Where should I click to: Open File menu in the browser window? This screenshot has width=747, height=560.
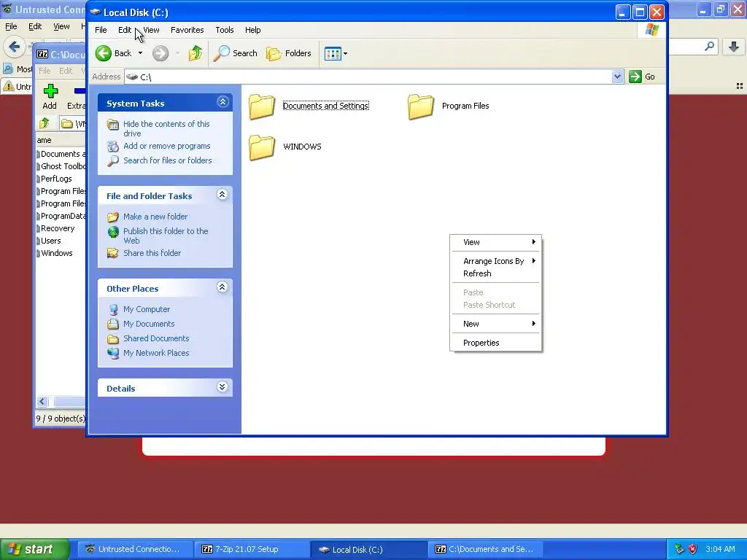coord(11,27)
